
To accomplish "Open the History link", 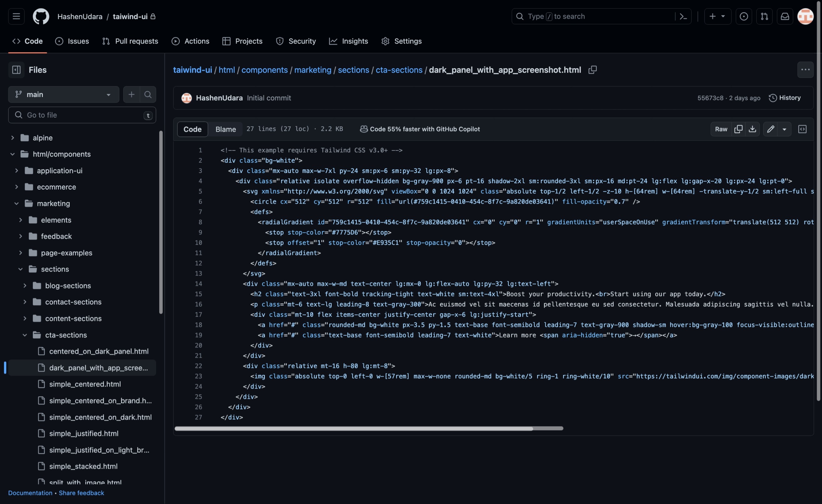I will coord(785,98).
